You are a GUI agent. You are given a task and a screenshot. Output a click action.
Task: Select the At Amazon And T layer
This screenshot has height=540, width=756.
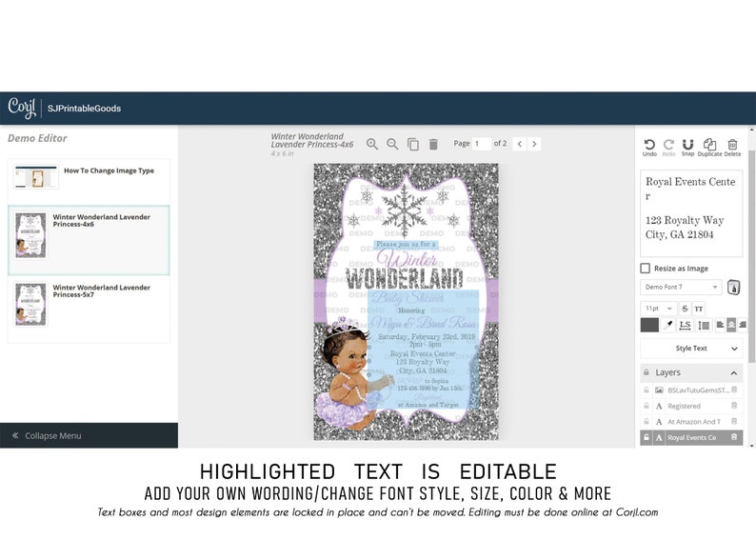pos(694,422)
